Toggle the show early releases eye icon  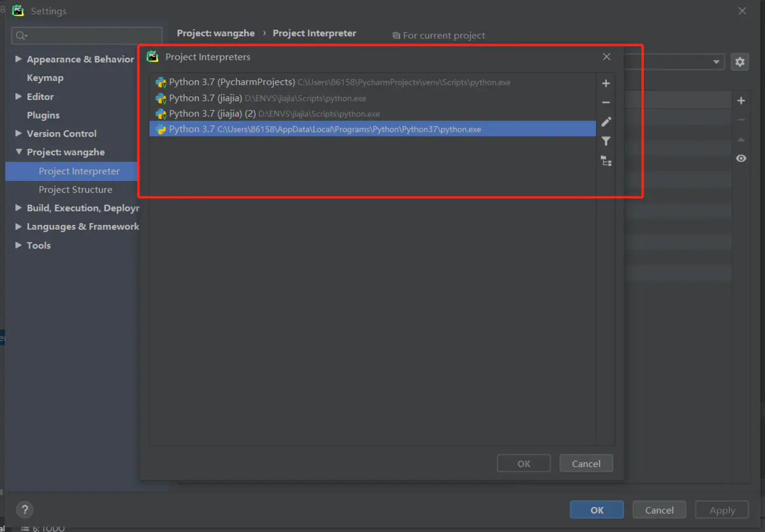click(x=741, y=158)
